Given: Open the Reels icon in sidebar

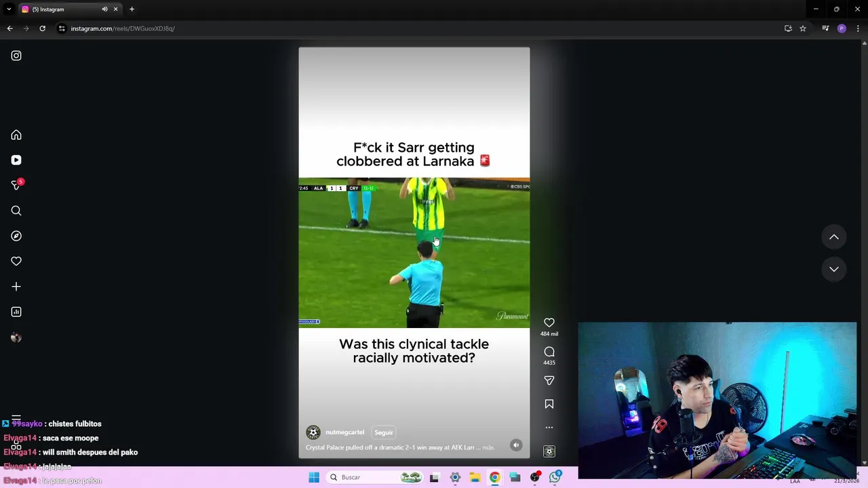Looking at the screenshot, I should [x=16, y=160].
